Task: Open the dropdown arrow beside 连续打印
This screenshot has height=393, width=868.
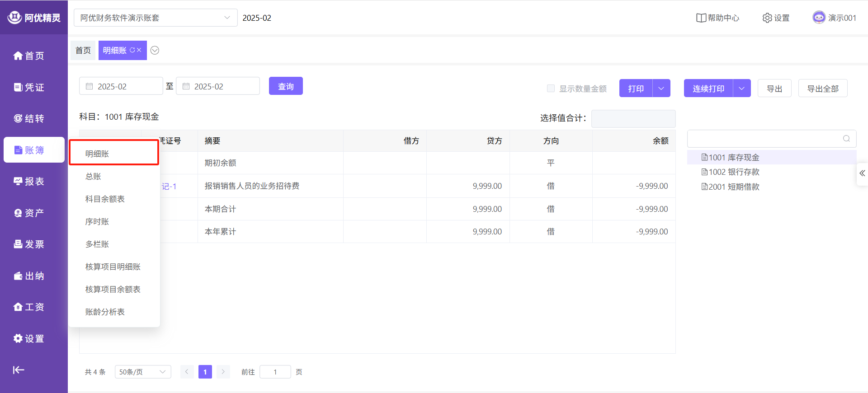Action: pos(741,89)
